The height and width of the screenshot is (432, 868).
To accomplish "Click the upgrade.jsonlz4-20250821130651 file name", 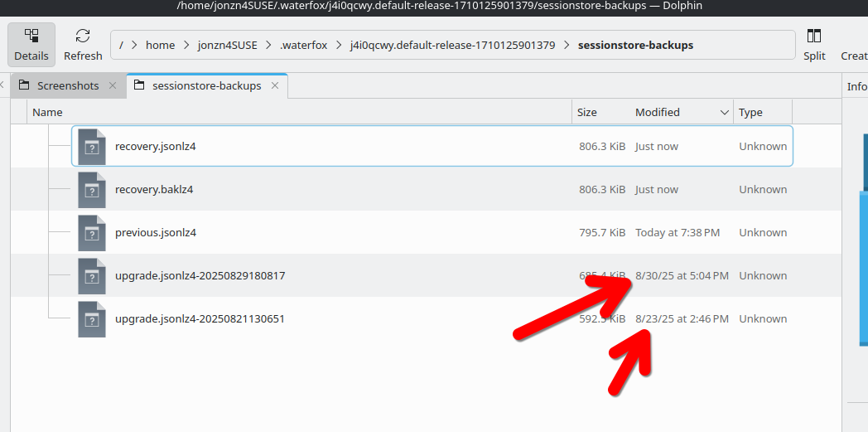I will coord(200,319).
